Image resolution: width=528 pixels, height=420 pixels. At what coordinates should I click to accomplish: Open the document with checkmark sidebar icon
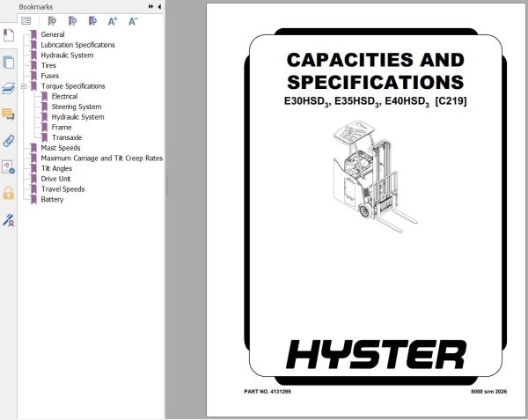(9, 167)
